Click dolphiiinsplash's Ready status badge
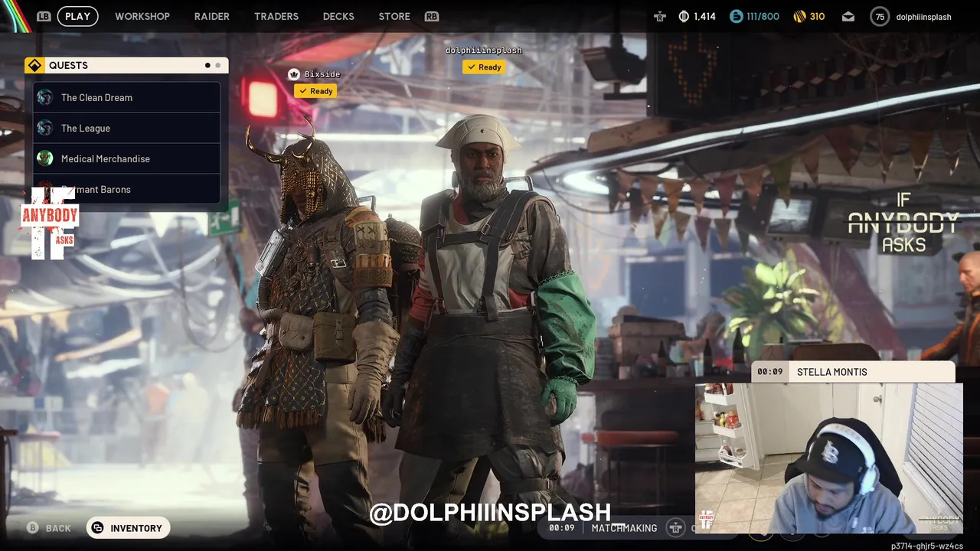 tap(485, 67)
